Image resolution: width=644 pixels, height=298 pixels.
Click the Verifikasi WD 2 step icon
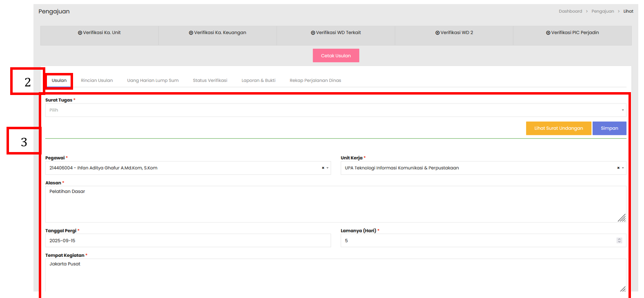pos(437,33)
